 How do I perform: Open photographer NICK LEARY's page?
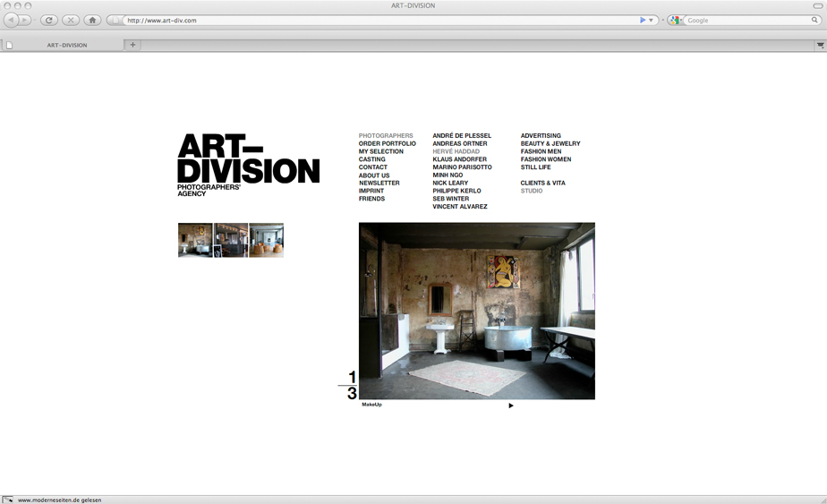pos(449,184)
